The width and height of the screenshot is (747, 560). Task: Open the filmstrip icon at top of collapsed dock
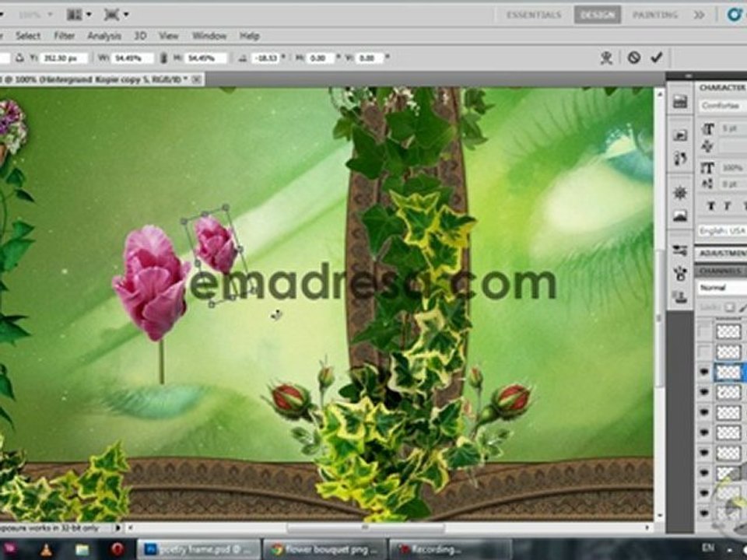(x=680, y=101)
